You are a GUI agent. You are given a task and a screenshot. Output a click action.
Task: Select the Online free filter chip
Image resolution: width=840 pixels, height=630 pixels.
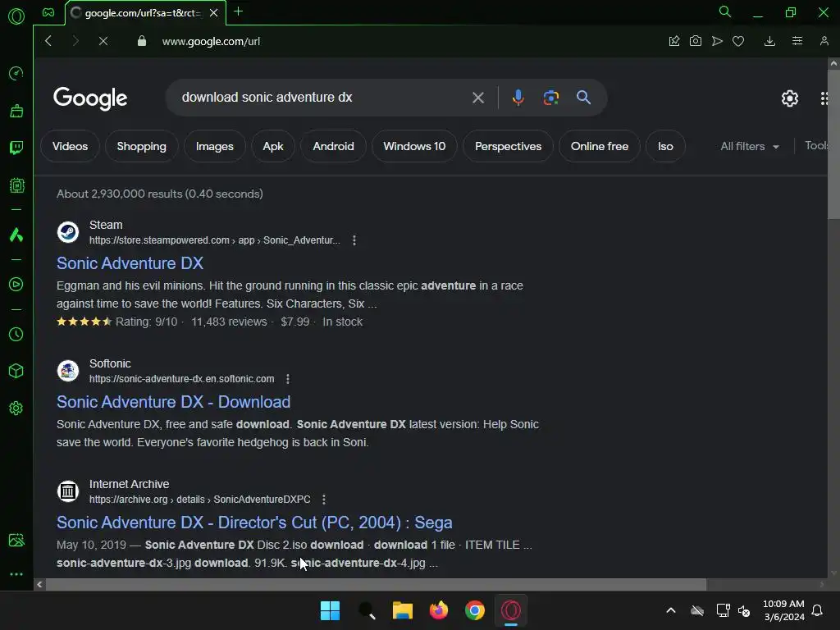600,146
